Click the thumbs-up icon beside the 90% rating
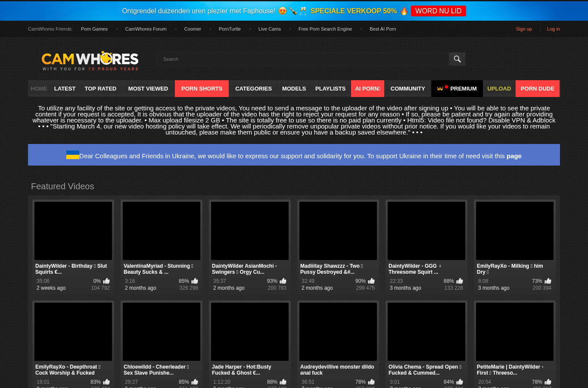Image resolution: width=588 pixels, height=388 pixels. tap(371, 281)
